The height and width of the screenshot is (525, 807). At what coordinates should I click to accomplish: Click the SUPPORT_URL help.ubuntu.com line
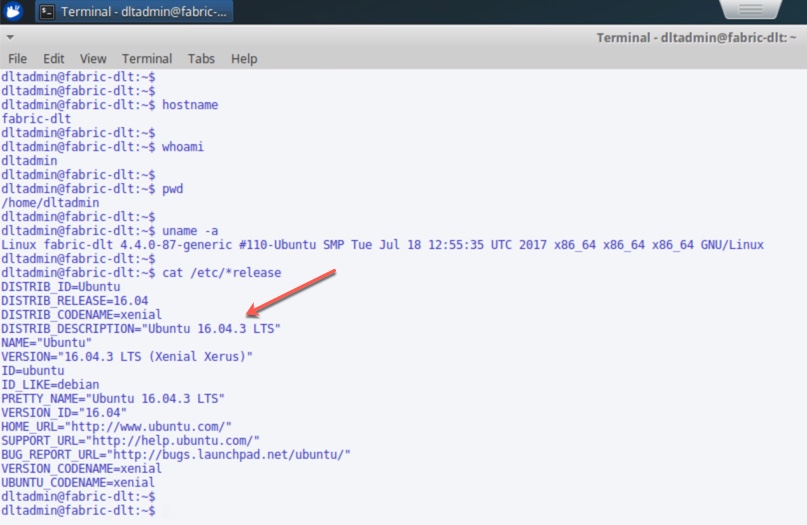tap(130, 441)
